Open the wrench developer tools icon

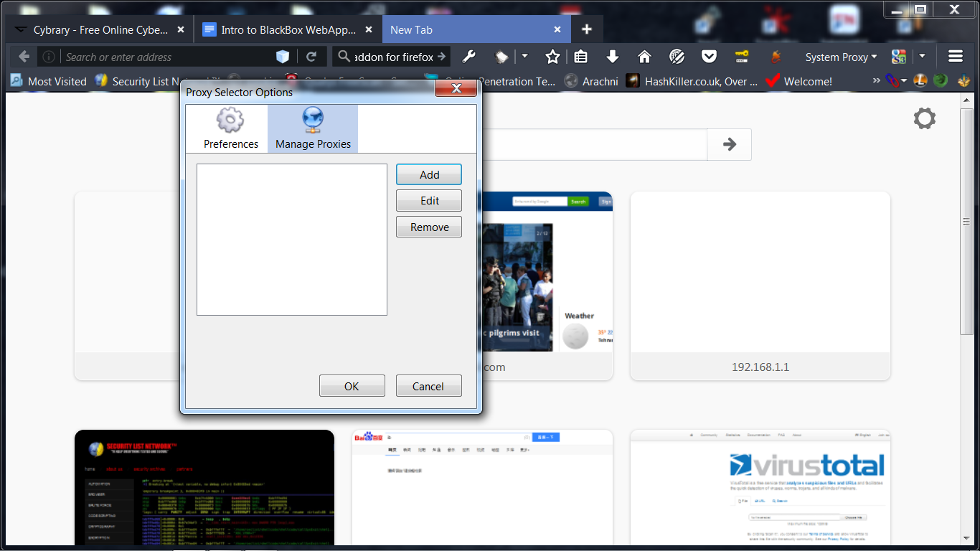(x=468, y=57)
